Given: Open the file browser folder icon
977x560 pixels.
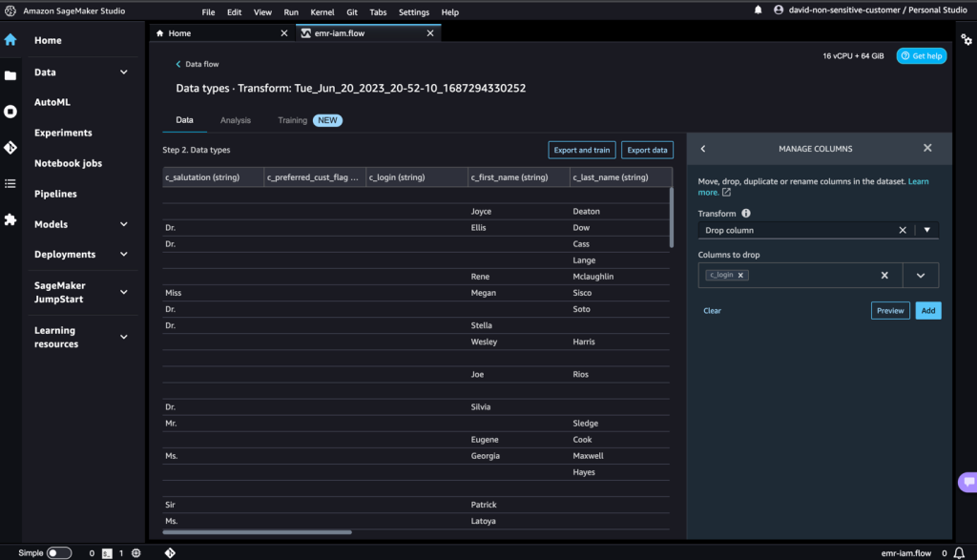Looking at the screenshot, I should [10, 75].
